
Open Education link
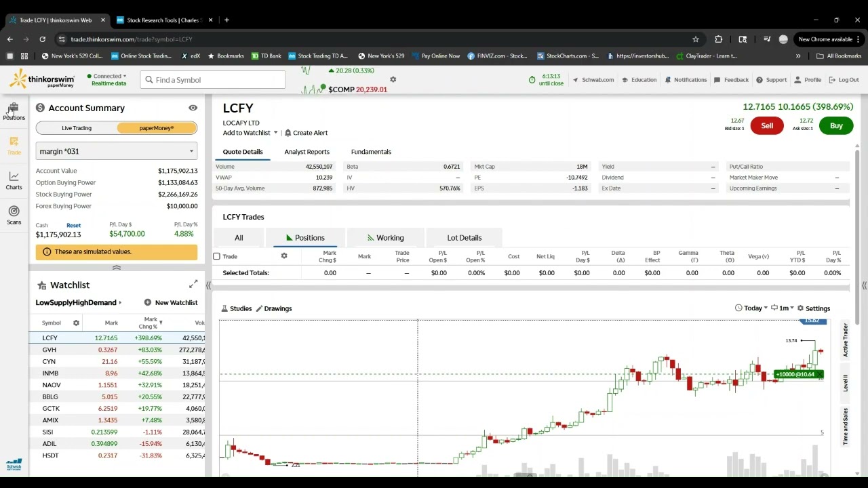[x=639, y=80]
